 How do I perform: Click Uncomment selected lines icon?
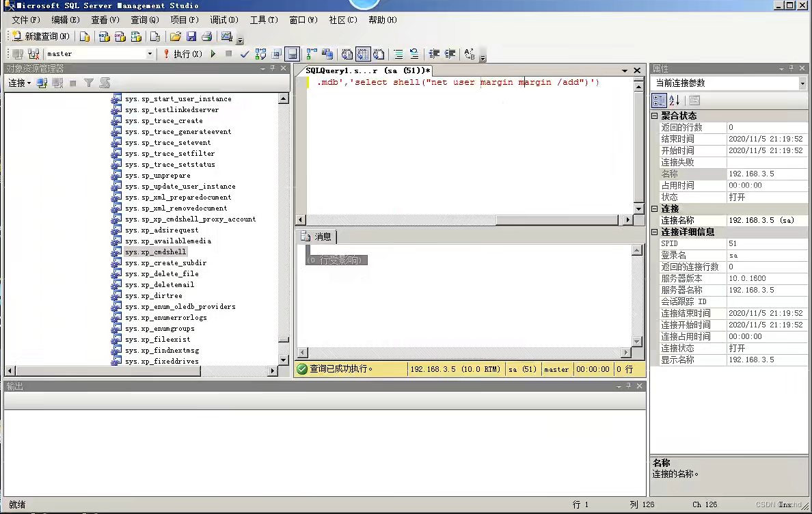point(414,54)
